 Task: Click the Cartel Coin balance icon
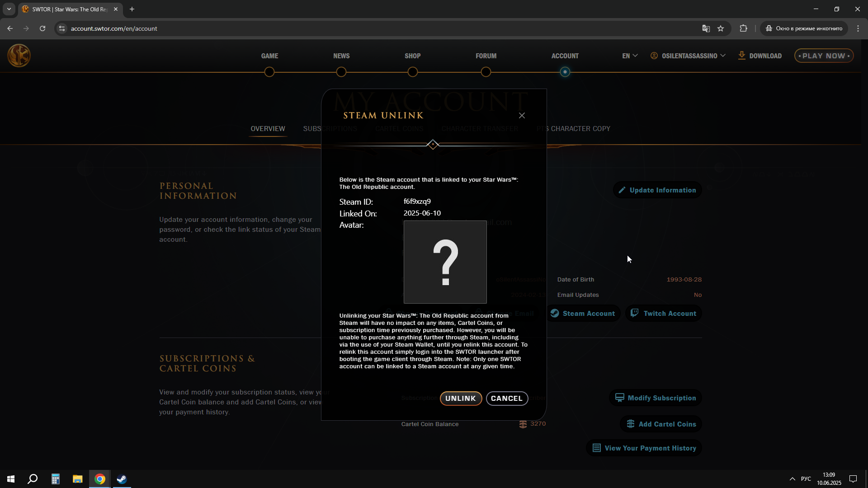[x=523, y=424]
